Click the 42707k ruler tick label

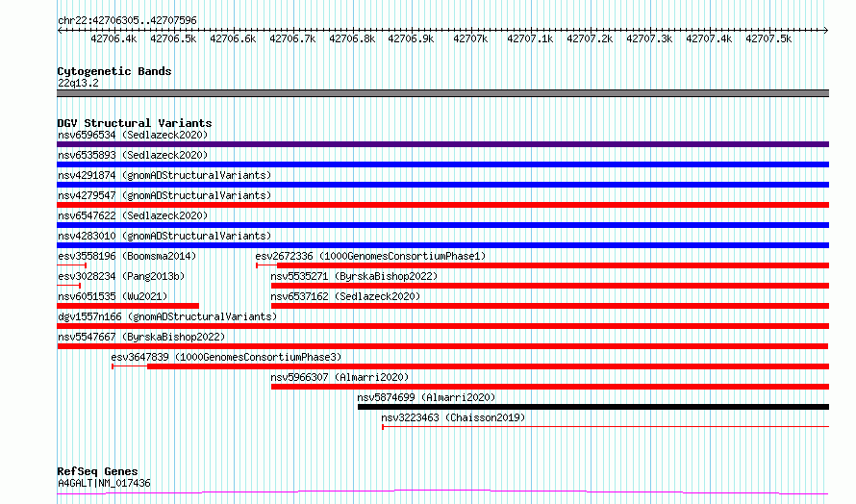(x=470, y=38)
